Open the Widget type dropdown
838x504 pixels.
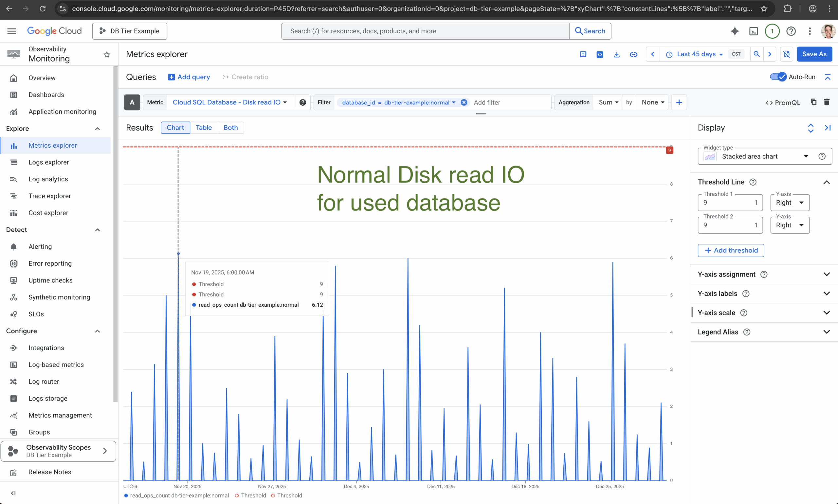(764, 156)
